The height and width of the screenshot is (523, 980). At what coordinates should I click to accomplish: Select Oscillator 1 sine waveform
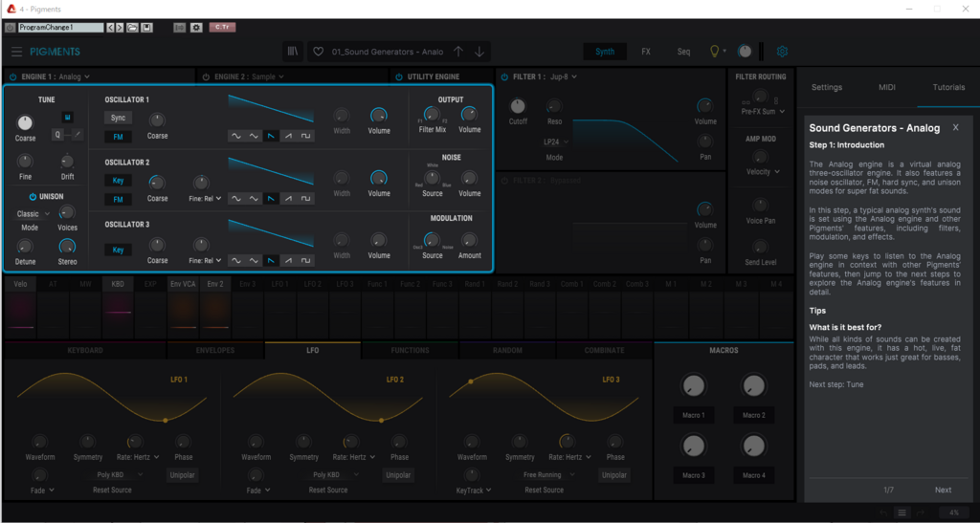pyautogui.click(x=236, y=136)
